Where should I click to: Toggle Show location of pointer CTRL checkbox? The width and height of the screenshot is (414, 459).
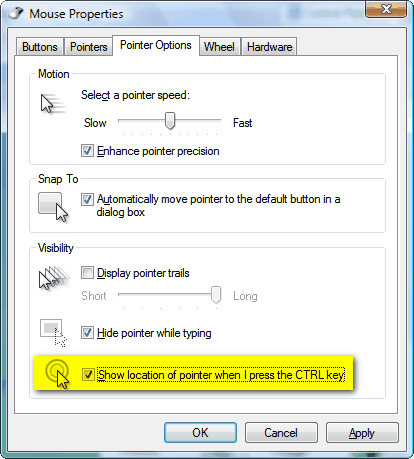point(88,374)
